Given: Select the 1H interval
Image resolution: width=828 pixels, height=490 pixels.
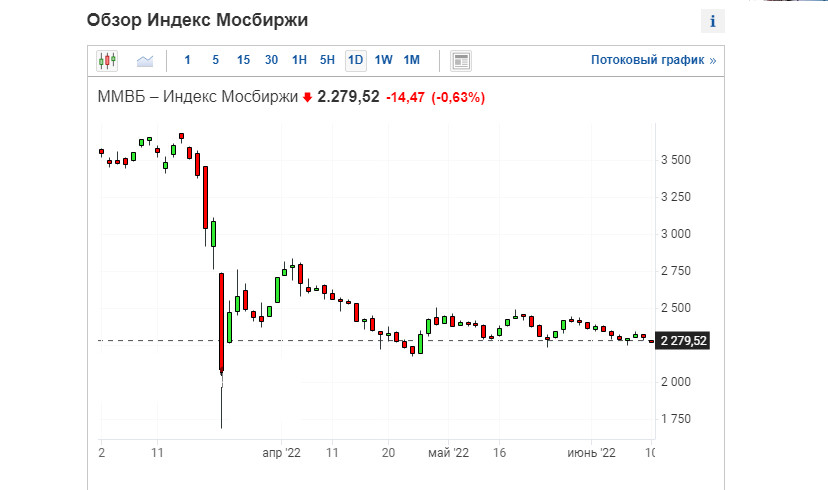Looking at the screenshot, I should pyautogui.click(x=299, y=60).
